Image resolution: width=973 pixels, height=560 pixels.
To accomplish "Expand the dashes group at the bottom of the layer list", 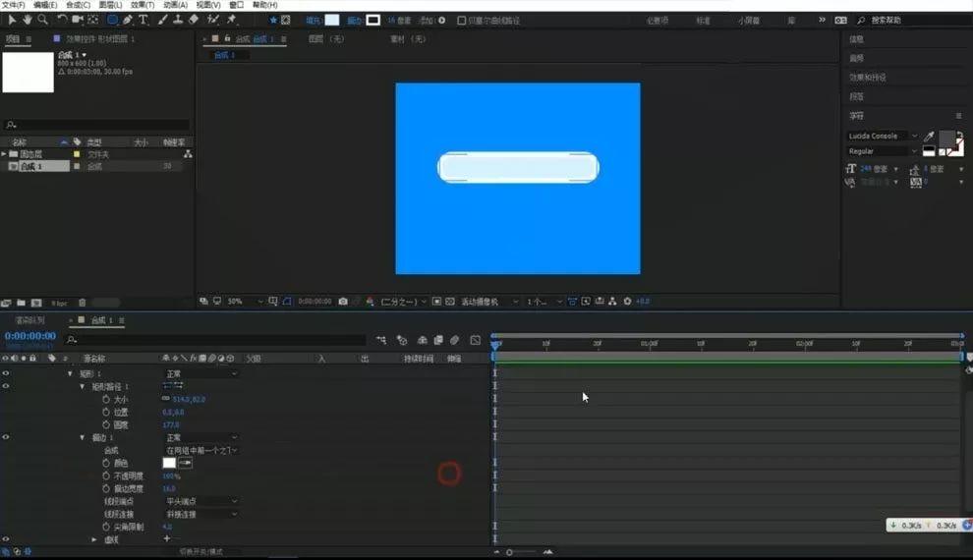I will click(x=94, y=539).
